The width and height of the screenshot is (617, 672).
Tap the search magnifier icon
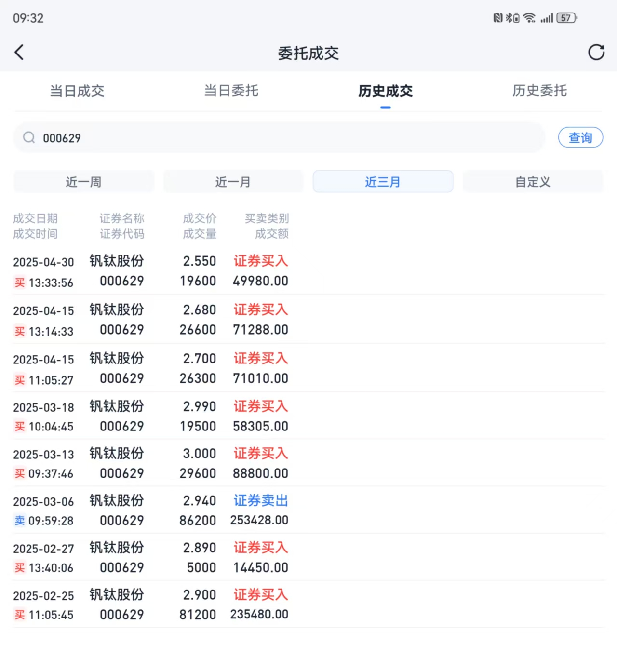[29, 138]
